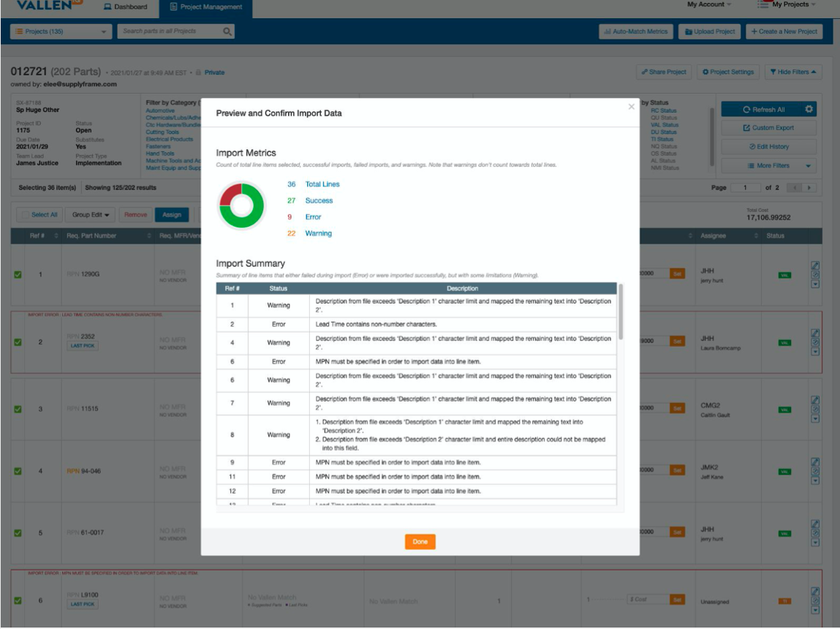Tick the Select All checkbox
Screen dimensions: 840x629
click(x=26, y=215)
